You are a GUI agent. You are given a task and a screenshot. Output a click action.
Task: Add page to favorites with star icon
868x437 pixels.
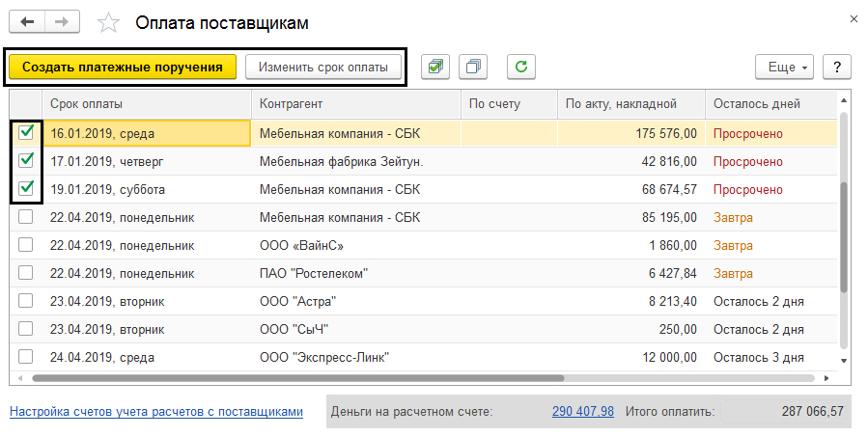[x=110, y=22]
